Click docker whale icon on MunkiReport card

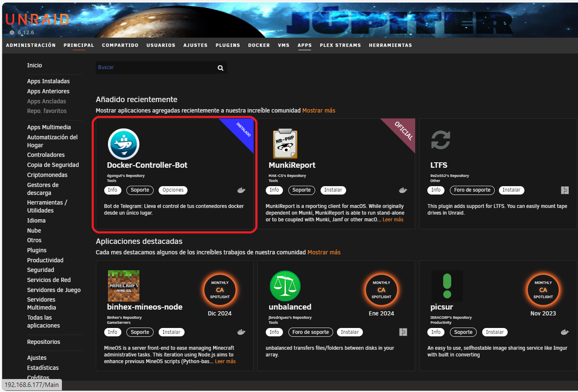pyautogui.click(x=403, y=190)
